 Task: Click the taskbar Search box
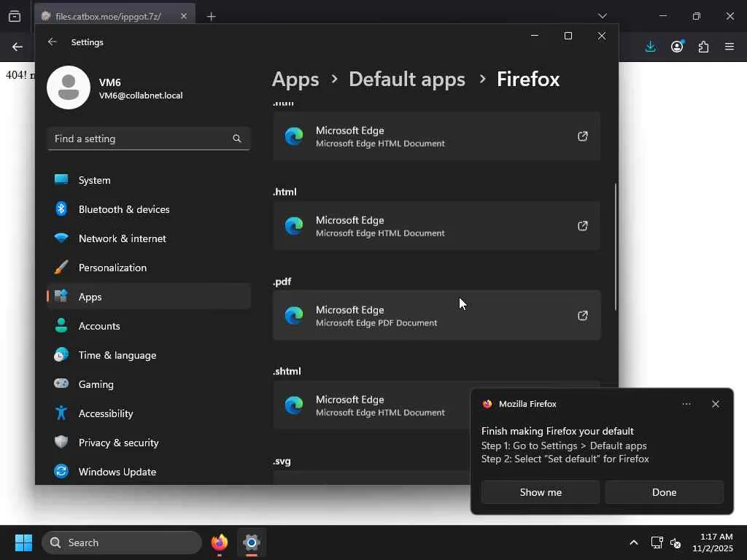coord(122,542)
